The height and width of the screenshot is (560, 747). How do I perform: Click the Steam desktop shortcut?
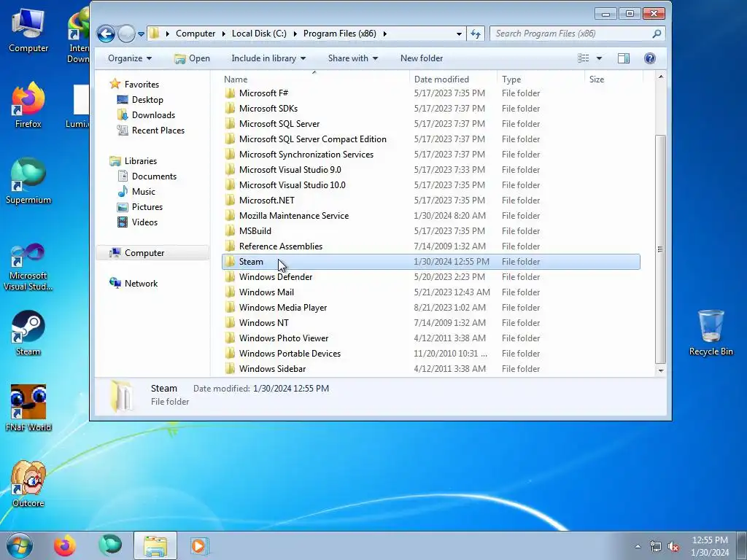pyautogui.click(x=28, y=333)
